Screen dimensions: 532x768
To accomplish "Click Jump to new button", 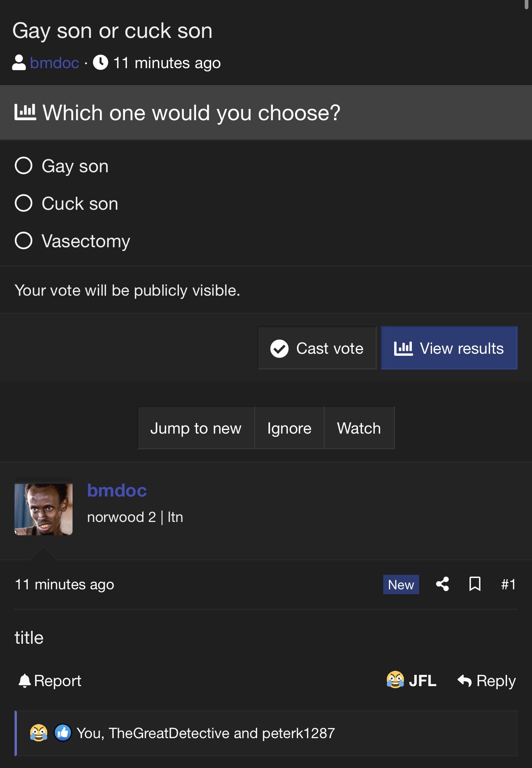I will coord(196,428).
